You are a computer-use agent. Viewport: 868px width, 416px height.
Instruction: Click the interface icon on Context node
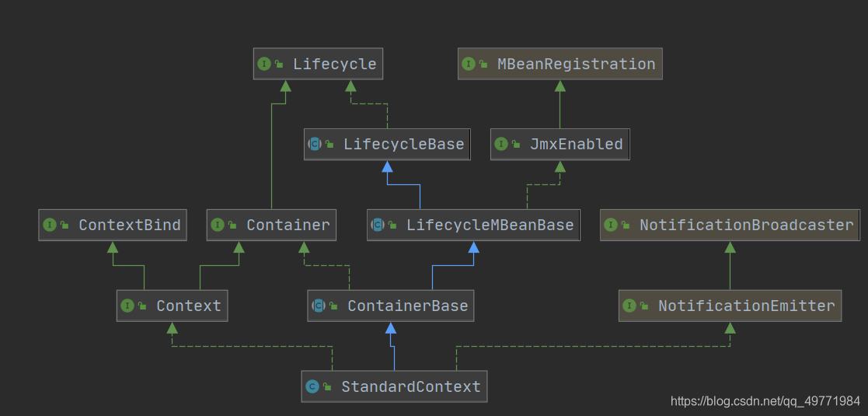click(x=127, y=306)
